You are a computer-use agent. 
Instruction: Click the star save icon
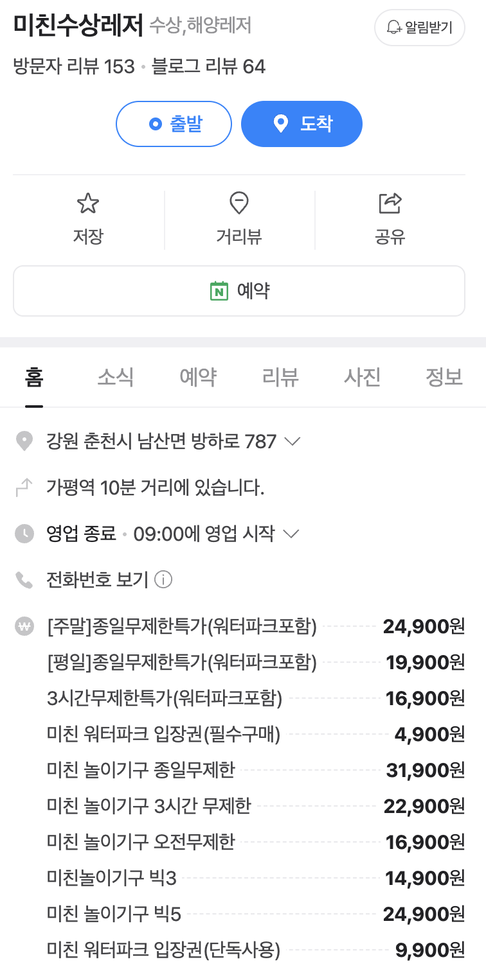pyautogui.click(x=88, y=204)
